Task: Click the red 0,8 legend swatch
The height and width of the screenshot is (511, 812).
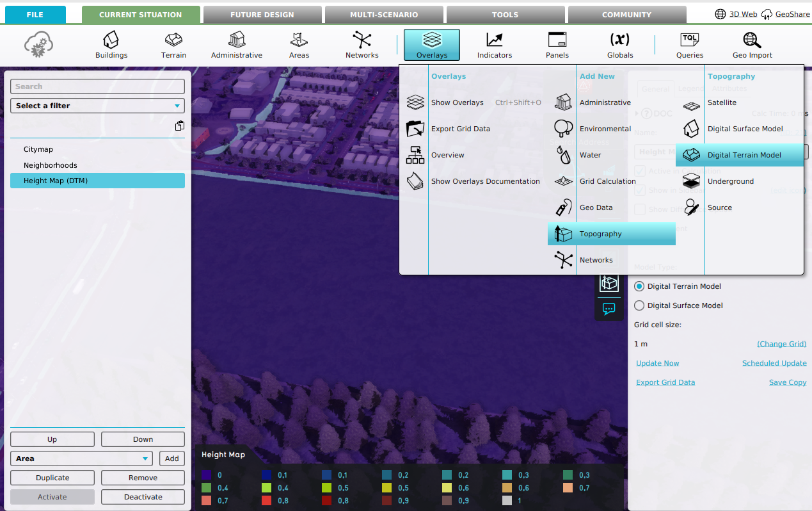Action: (x=267, y=501)
